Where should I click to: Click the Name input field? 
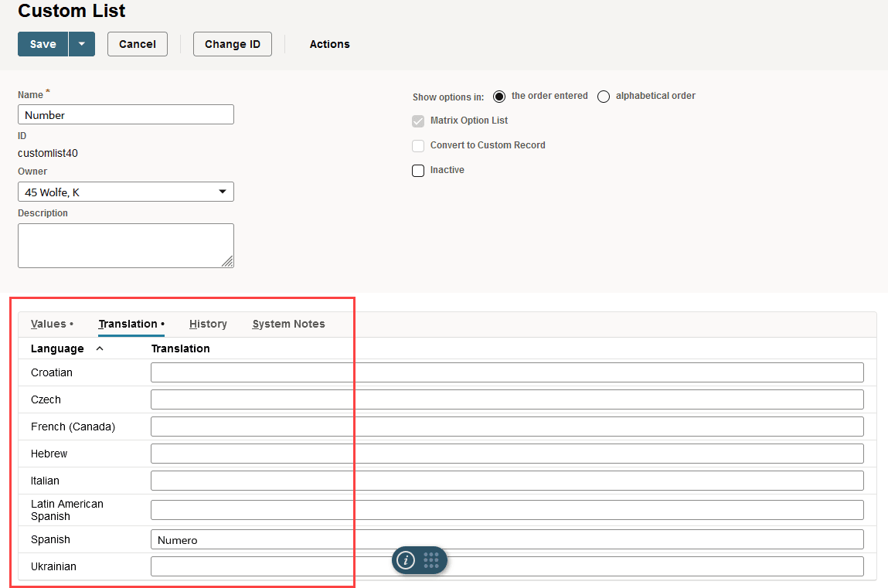(126, 115)
